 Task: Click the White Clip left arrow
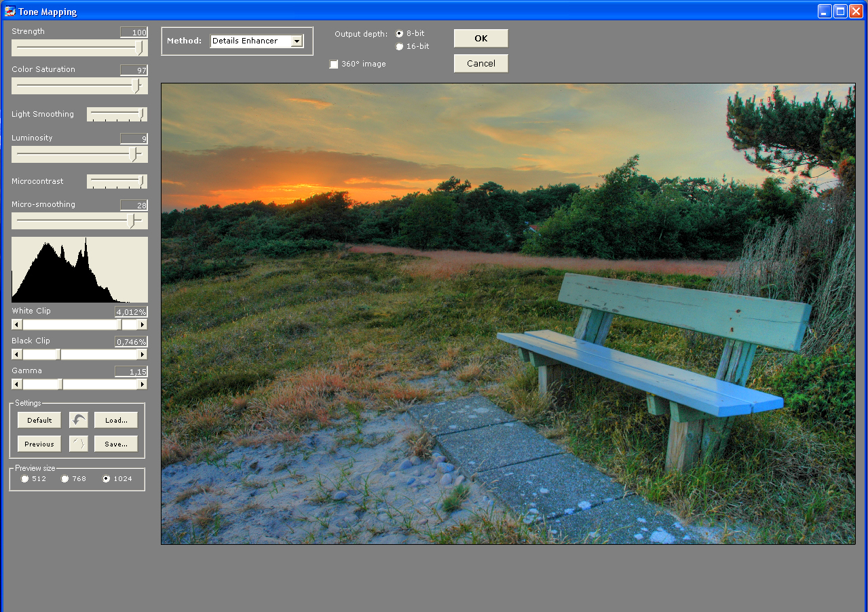[x=16, y=324]
